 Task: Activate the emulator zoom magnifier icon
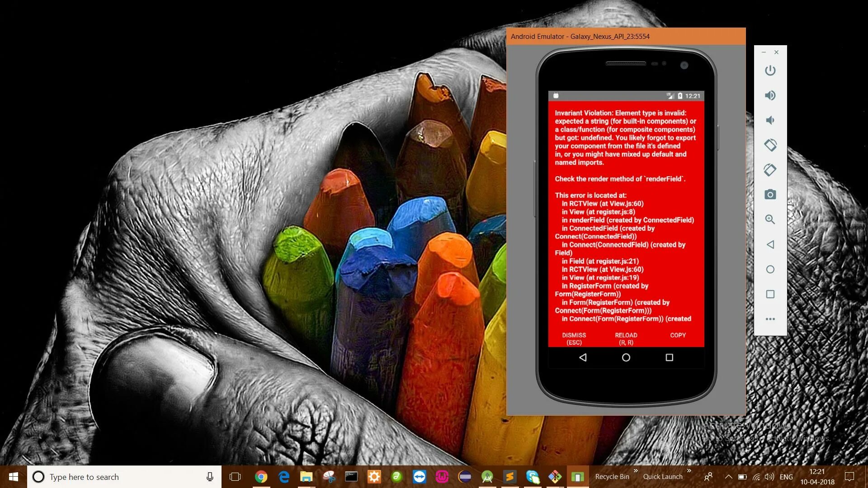770,220
